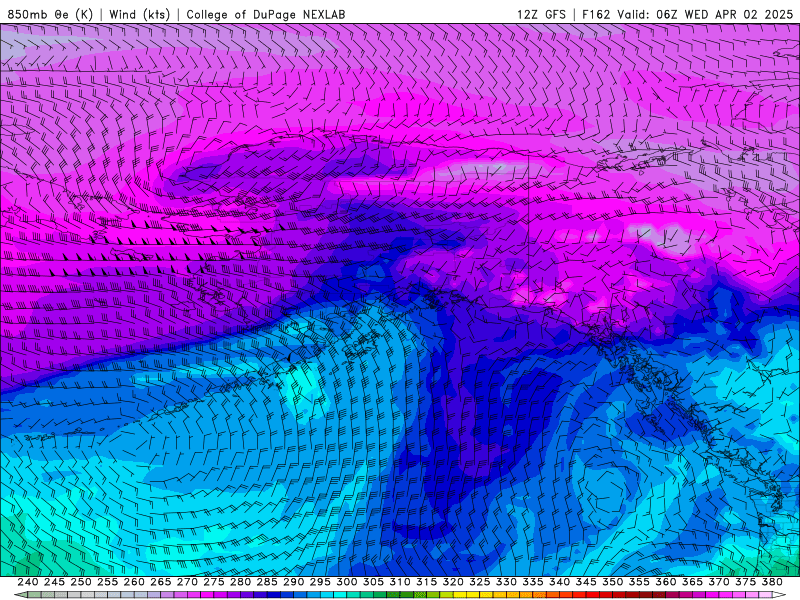Click the 285 value on the color scale

[267, 582]
